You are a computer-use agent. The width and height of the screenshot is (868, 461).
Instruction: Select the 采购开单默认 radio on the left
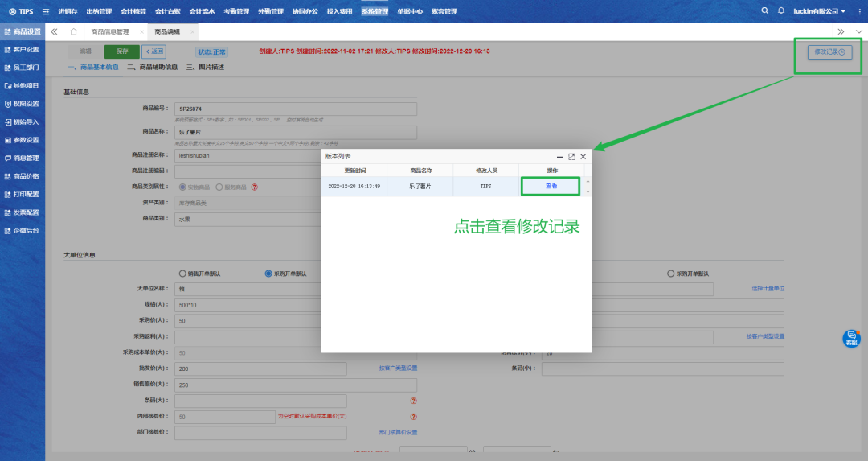pos(268,274)
